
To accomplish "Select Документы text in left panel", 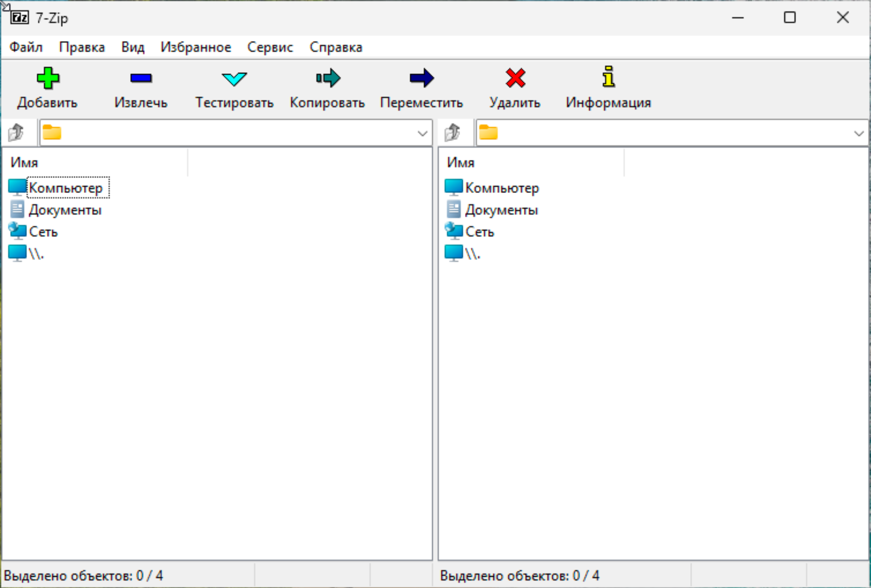I will pyautogui.click(x=65, y=210).
